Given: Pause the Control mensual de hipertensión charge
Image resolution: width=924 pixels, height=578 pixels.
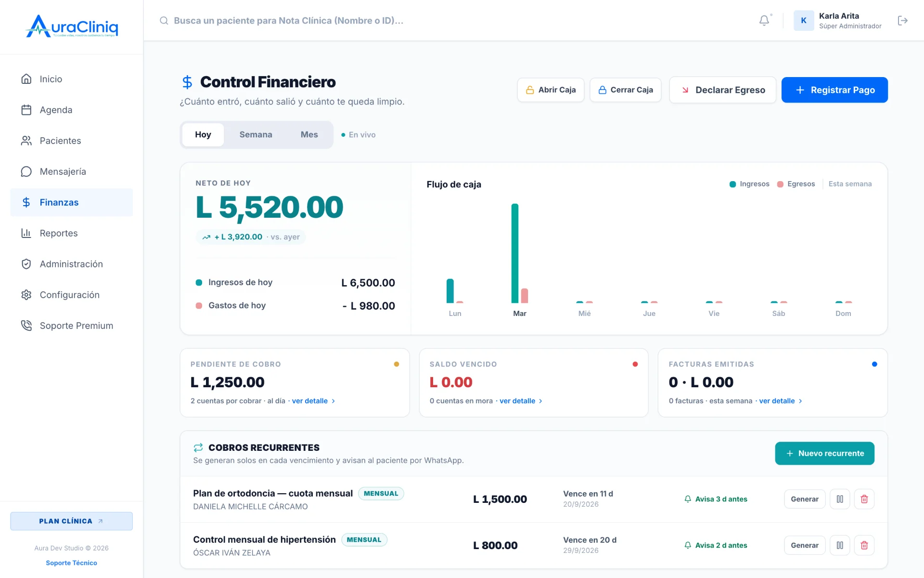Looking at the screenshot, I should 840,545.
